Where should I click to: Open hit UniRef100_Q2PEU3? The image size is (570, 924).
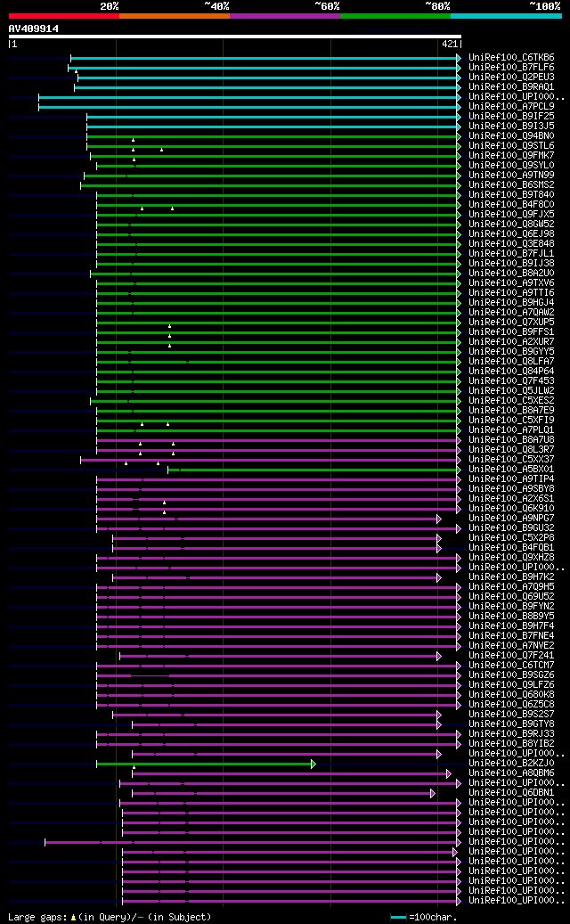(x=511, y=78)
